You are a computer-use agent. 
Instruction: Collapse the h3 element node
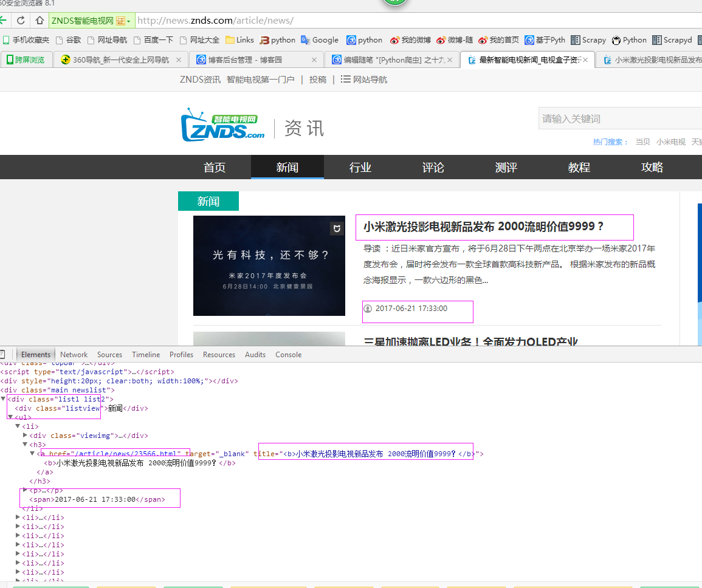click(x=25, y=445)
